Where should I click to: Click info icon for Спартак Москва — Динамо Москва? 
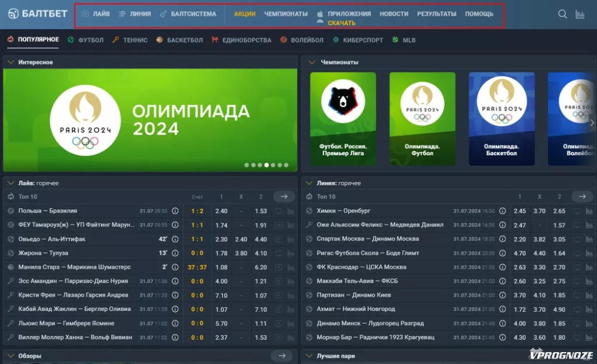tap(503, 239)
